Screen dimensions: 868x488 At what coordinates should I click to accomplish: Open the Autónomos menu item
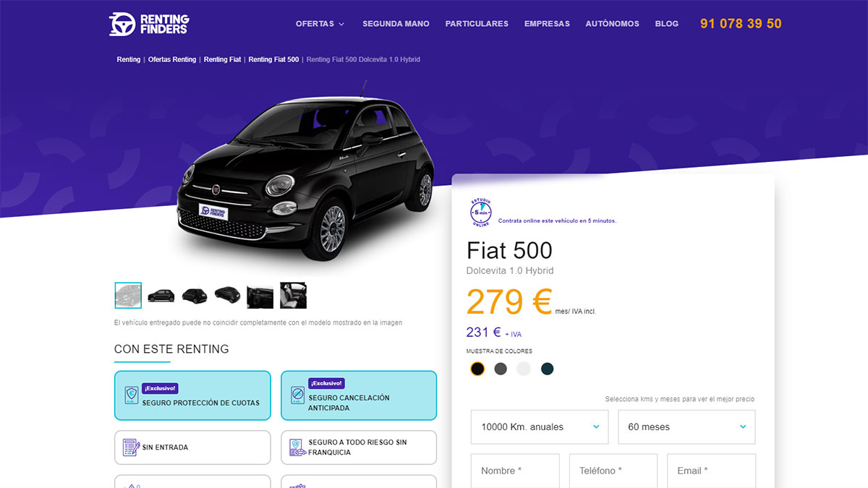pyautogui.click(x=613, y=24)
